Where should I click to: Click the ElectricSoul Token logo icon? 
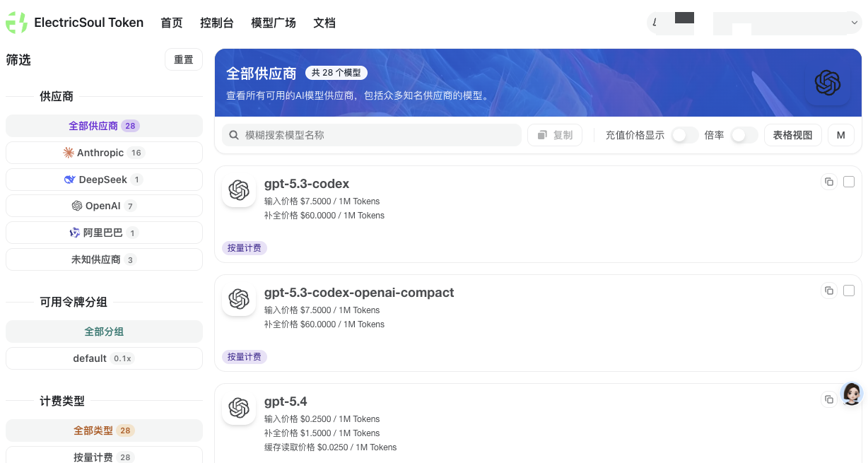click(16, 23)
